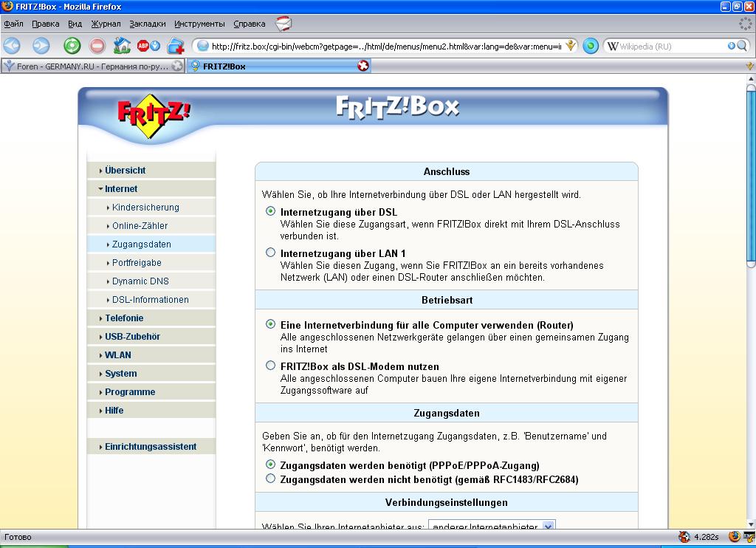The width and height of the screenshot is (756, 548).
Task: Open the Закладки menu
Action: point(148,24)
